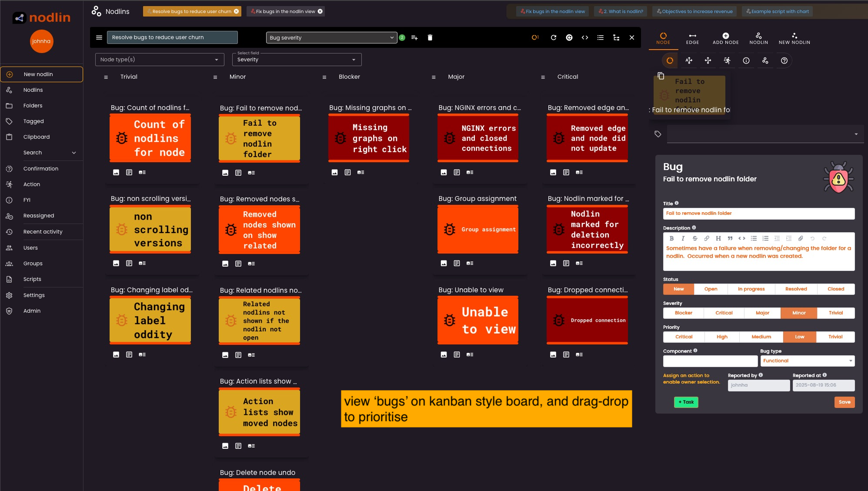Click the refresh icon in nodlin toolbar
Viewport: 868px width, 491px height.
tap(553, 38)
